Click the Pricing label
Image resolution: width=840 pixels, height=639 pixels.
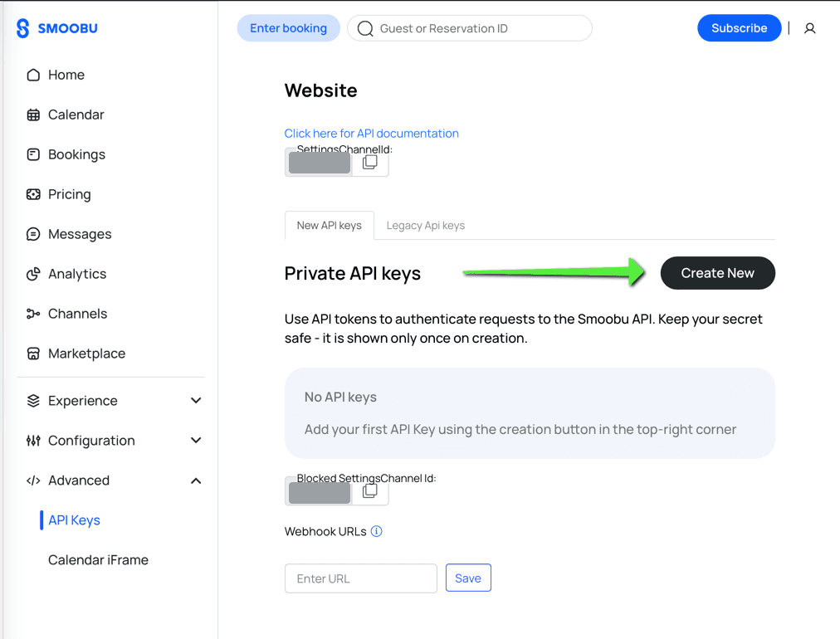(x=70, y=194)
